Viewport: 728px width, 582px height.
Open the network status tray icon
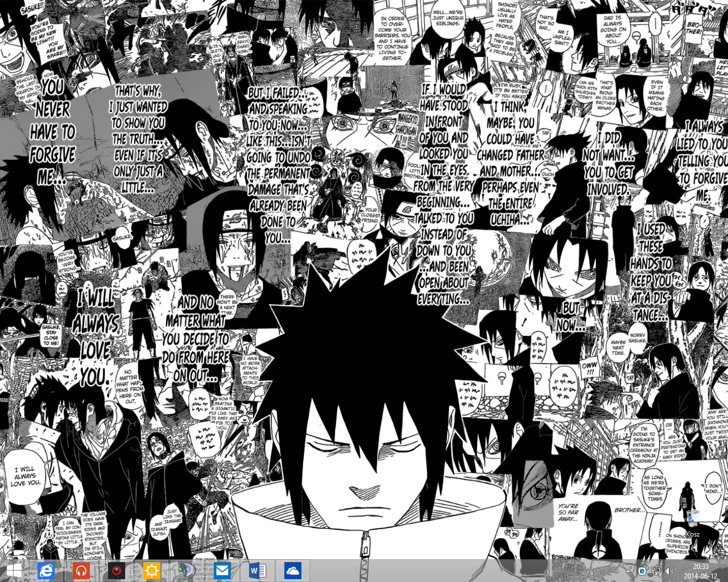(x=656, y=571)
